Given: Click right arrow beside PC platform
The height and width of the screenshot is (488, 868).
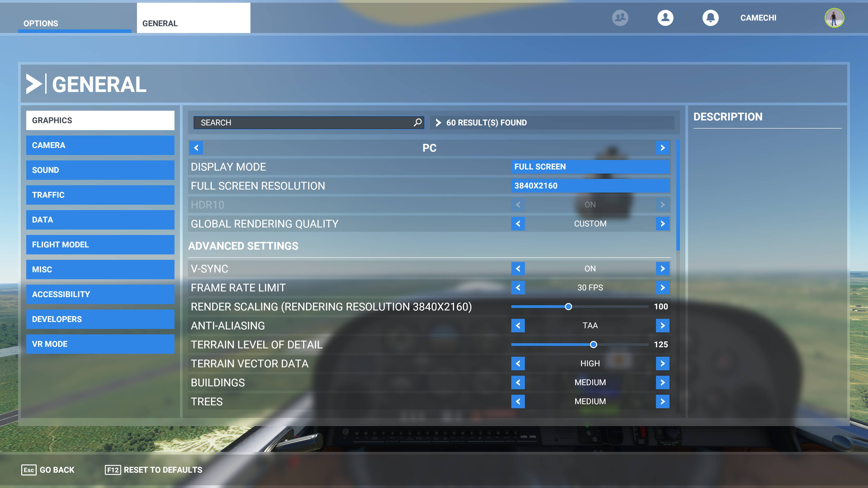Looking at the screenshot, I should pos(663,148).
